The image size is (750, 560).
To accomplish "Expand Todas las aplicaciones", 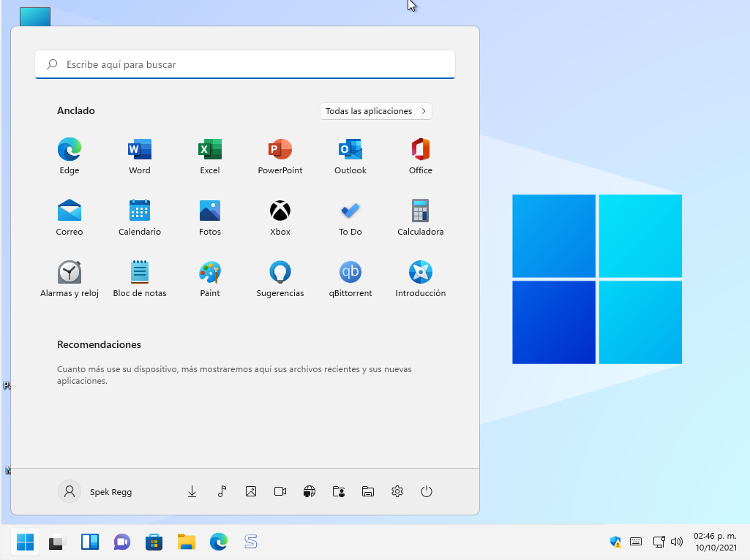I will tap(375, 111).
